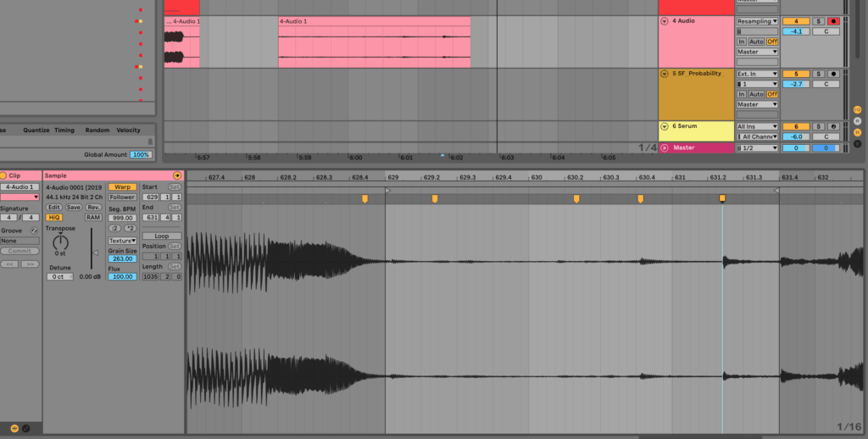Select warp marker near 630.2
This screenshot has width=868, height=439.
pyautogui.click(x=576, y=198)
